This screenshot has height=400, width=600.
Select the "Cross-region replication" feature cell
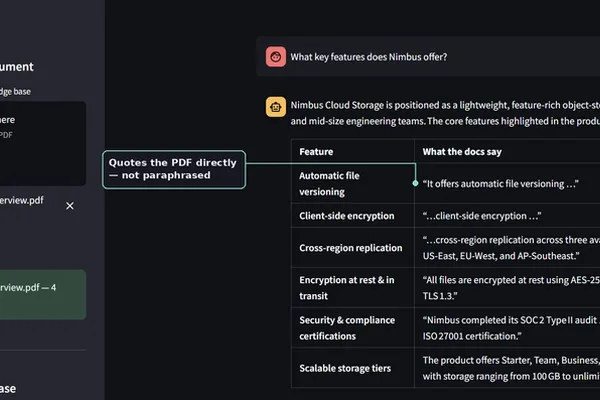click(352, 248)
